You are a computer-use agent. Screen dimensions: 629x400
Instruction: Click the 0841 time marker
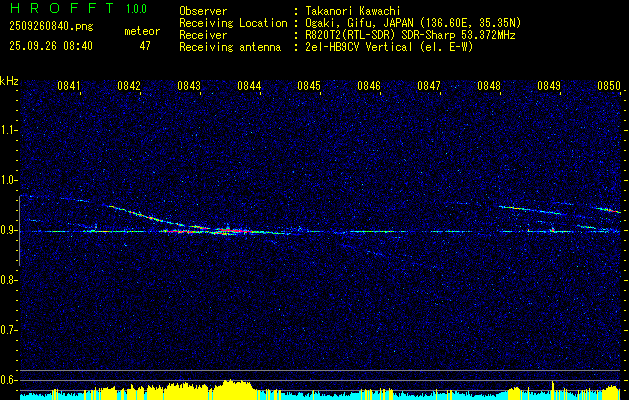(69, 87)
